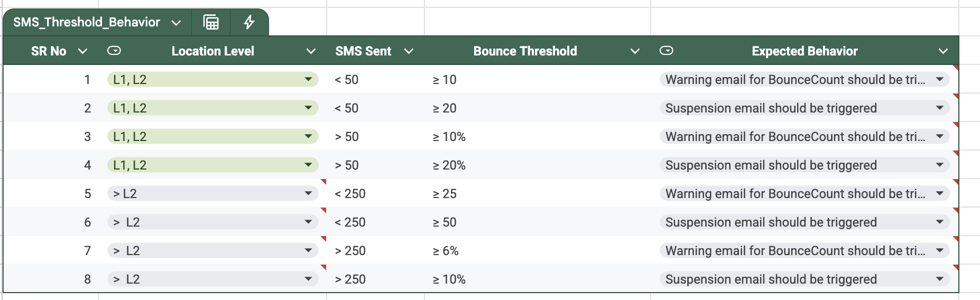
Task: Open the Expected Behavior dropdown in row 8
Action: click(x=939, y=279)
